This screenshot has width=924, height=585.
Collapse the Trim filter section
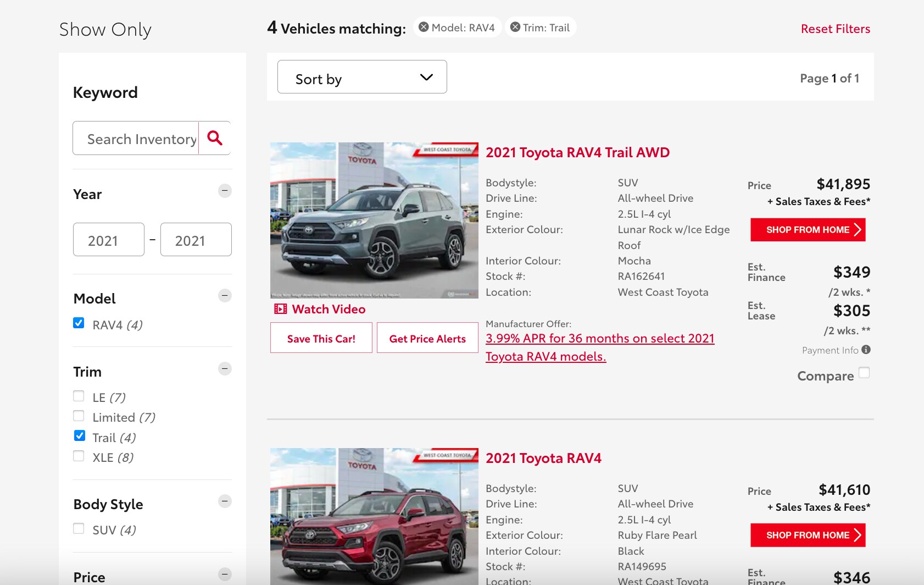[x=225, y=368]
